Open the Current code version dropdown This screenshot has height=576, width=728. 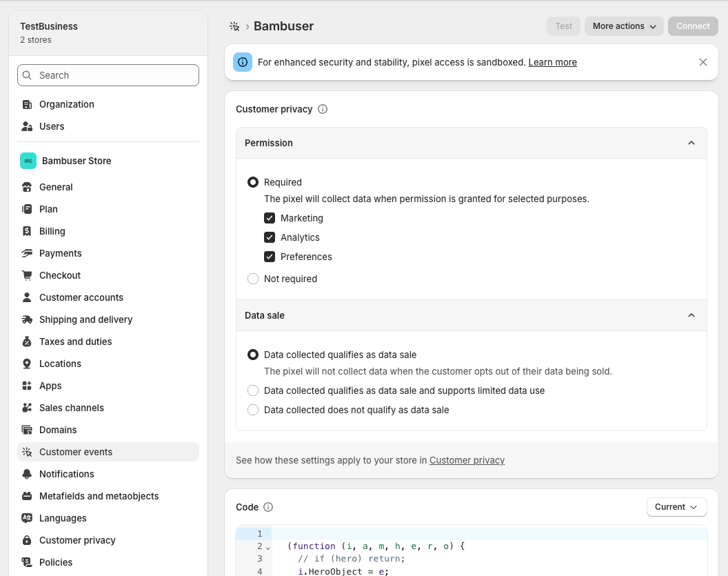pos(676,507)
